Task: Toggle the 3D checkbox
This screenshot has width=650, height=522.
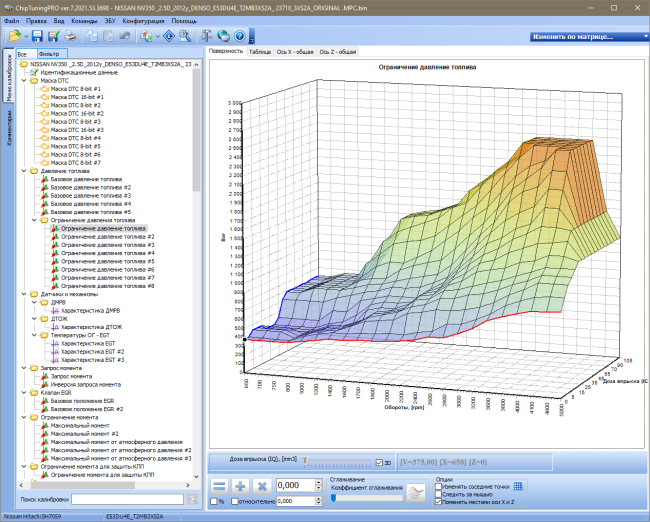Action: [x=379, y=462]
